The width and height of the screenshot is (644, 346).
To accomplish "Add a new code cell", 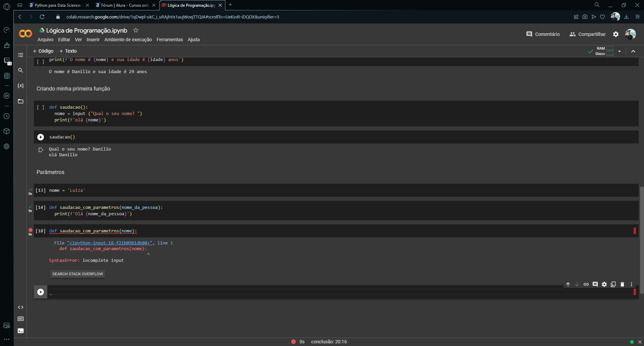I will coord(43,51).
